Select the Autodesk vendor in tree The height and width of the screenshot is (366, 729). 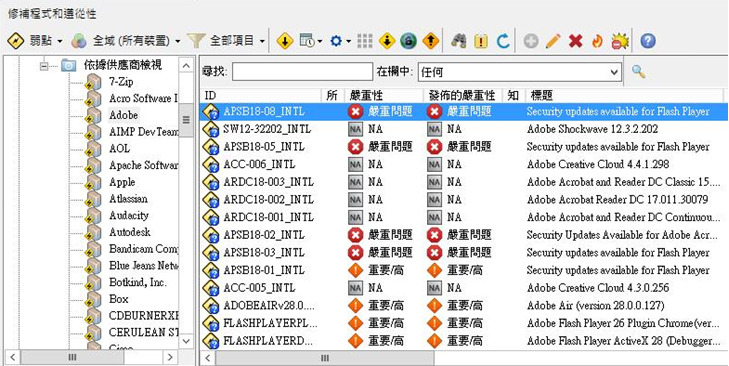tap(129, 232)
